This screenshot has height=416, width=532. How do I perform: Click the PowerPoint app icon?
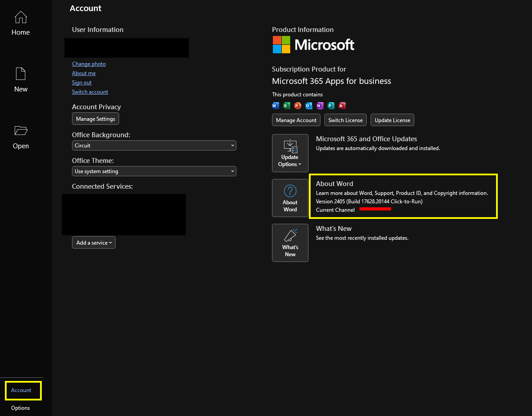coord(297,105)
